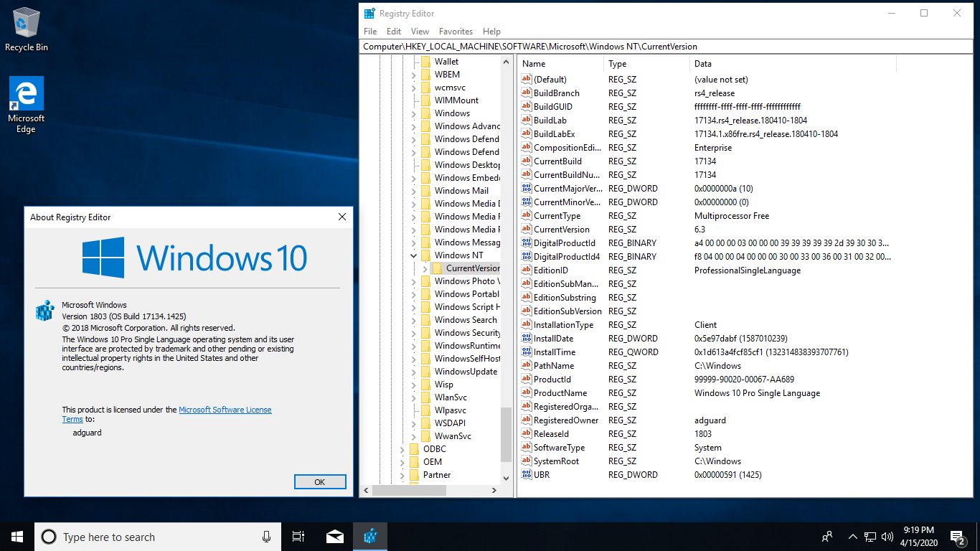Select the WIMMount key in the tree
The height and width of the screenshot is (551, 980).
tap(456, 100)
